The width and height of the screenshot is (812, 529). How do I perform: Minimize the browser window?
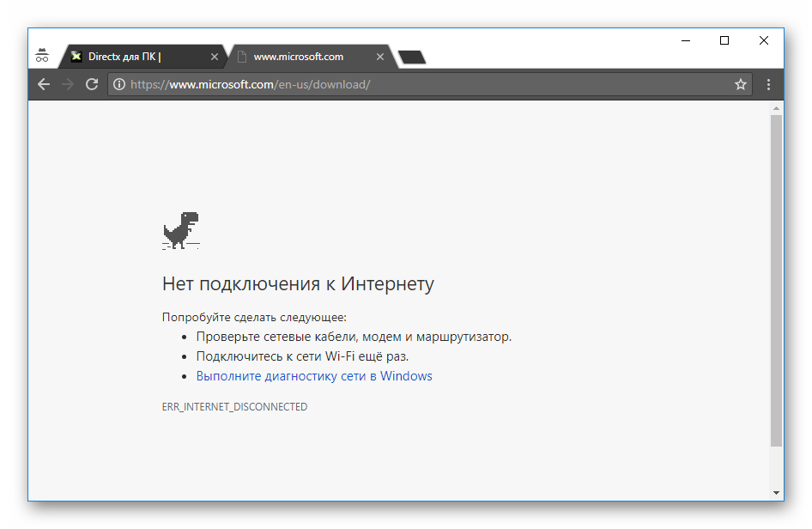[684, 40]
